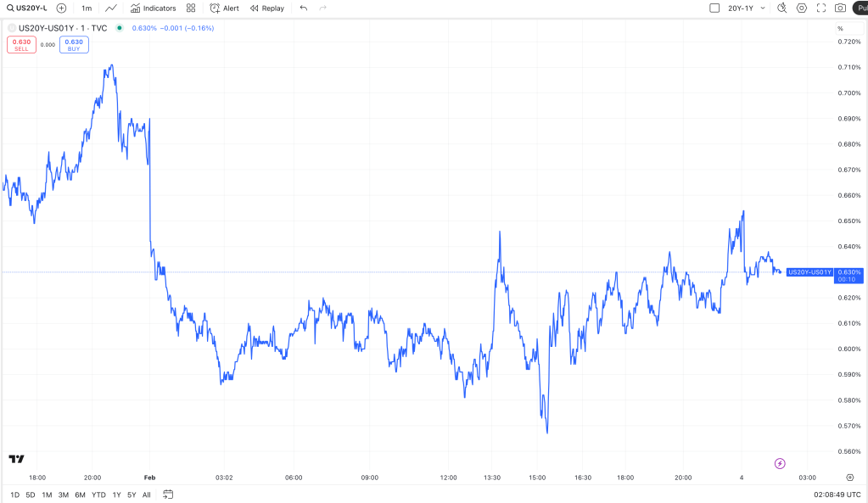Click the add symbol plus icon
This screenshot has width=868, height=503.
tap(61, 8)
